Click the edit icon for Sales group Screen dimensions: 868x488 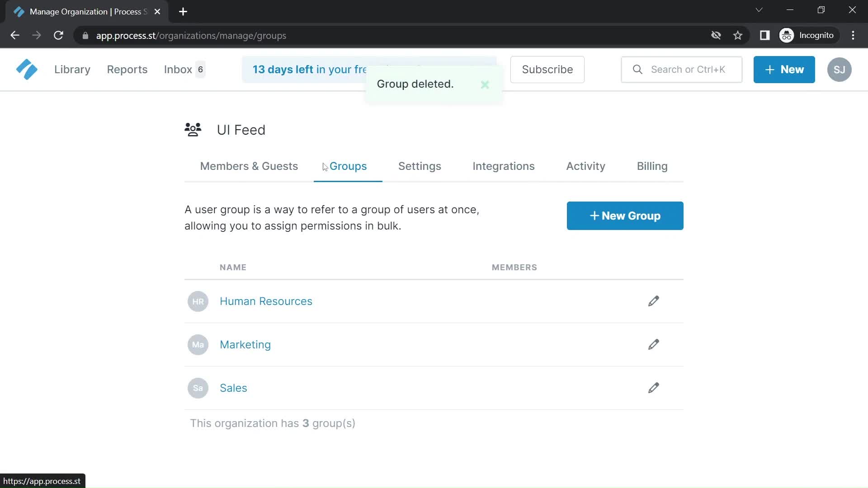pos(654,388)
